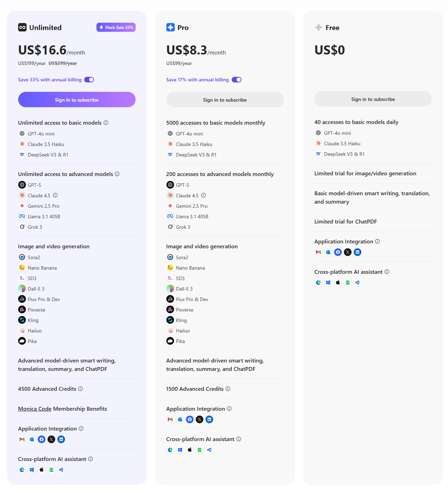448x491 pixels.
Task: Click Pro plan's Sign in to subscribe
Action: [225, 100]
